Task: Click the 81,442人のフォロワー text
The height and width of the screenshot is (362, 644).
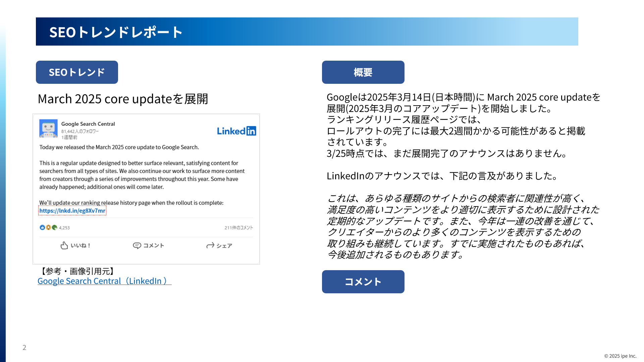Action: [80, 131]
